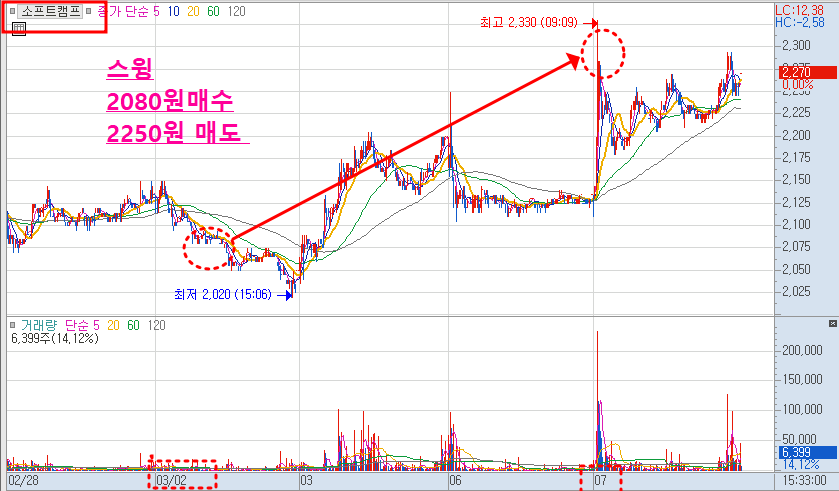Select the price 20-period moving average

(x=195, y=11)
